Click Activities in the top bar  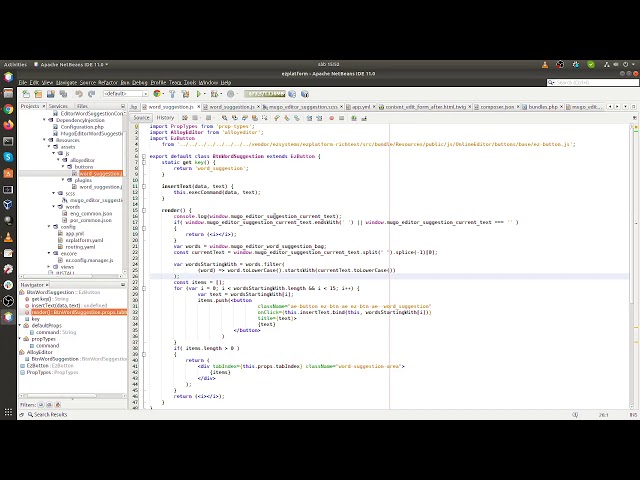coord(15,64)
